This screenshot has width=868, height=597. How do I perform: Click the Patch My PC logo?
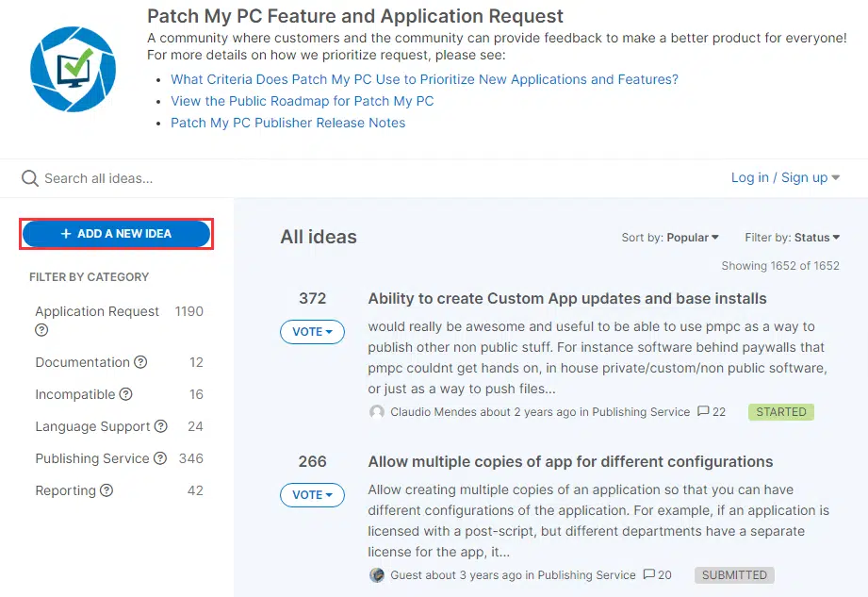73,69
